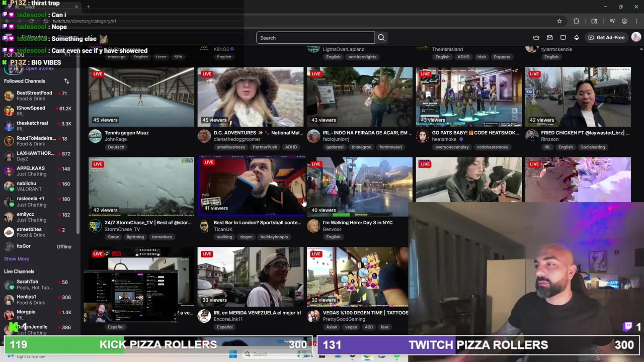
Task: Click Benvoor channel avatar
Action: tap(313, 226)
